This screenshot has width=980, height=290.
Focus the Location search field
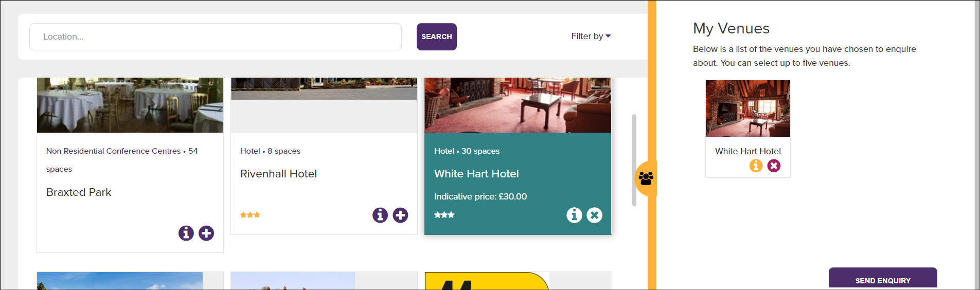[216, 37]
